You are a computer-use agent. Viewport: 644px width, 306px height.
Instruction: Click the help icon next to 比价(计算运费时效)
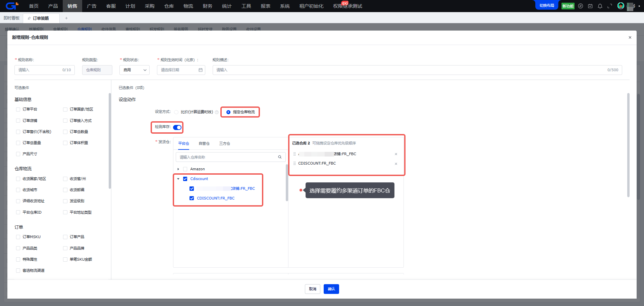[x=217, y=112]
